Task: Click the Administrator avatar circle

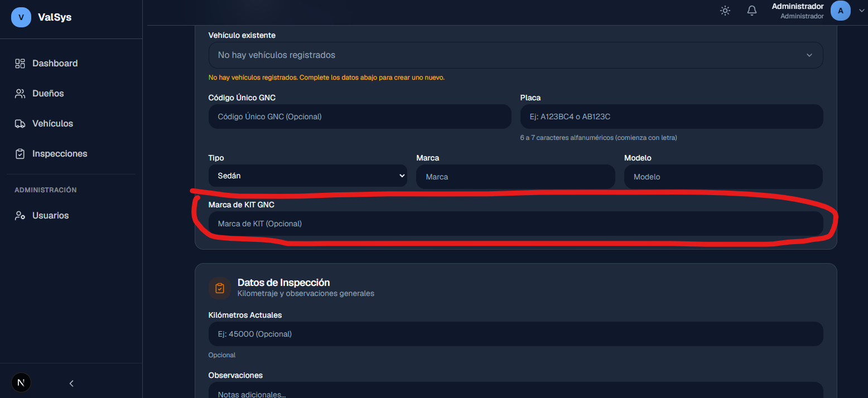Action: [841, 11]
